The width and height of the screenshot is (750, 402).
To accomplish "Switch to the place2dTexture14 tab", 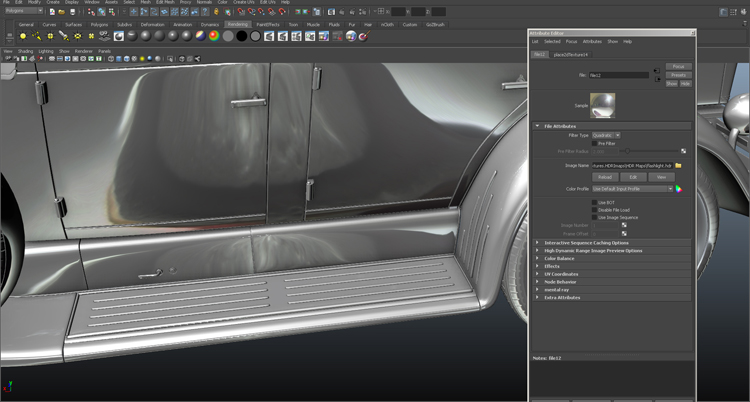I will coord(571,54).
